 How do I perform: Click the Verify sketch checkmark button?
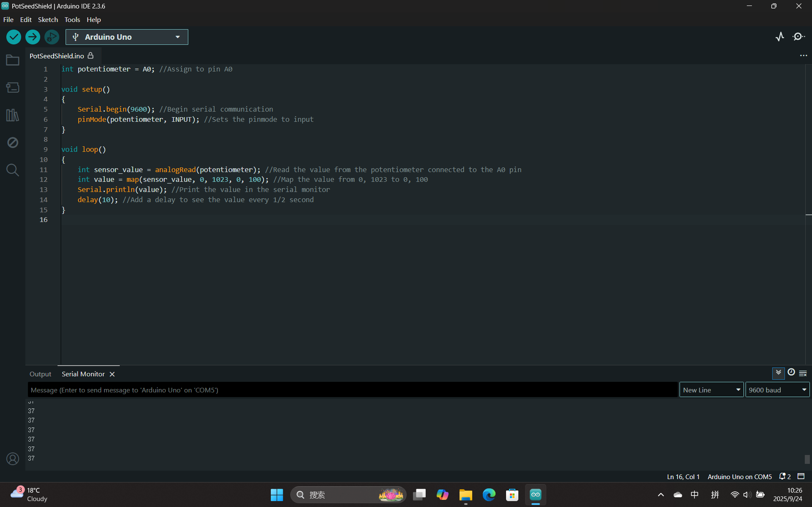(x=14, y=37)
